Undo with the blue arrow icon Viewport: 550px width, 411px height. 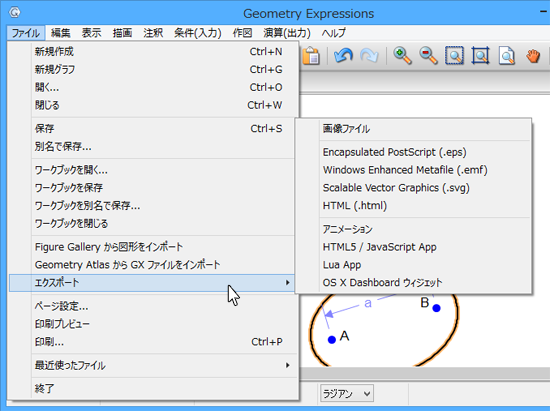coord(343,56)
